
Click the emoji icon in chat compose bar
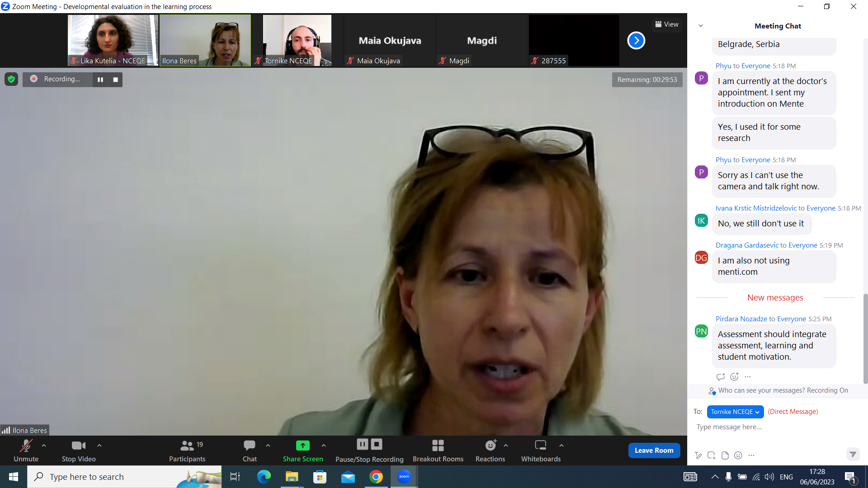click(738, 455)
